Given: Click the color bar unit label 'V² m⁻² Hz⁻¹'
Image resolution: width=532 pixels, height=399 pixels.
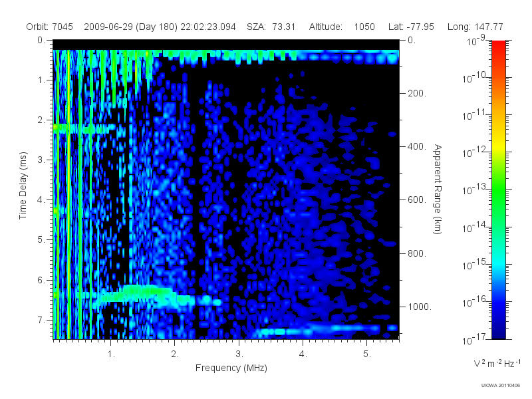Looking at the screenshot, I should (497, 363).
